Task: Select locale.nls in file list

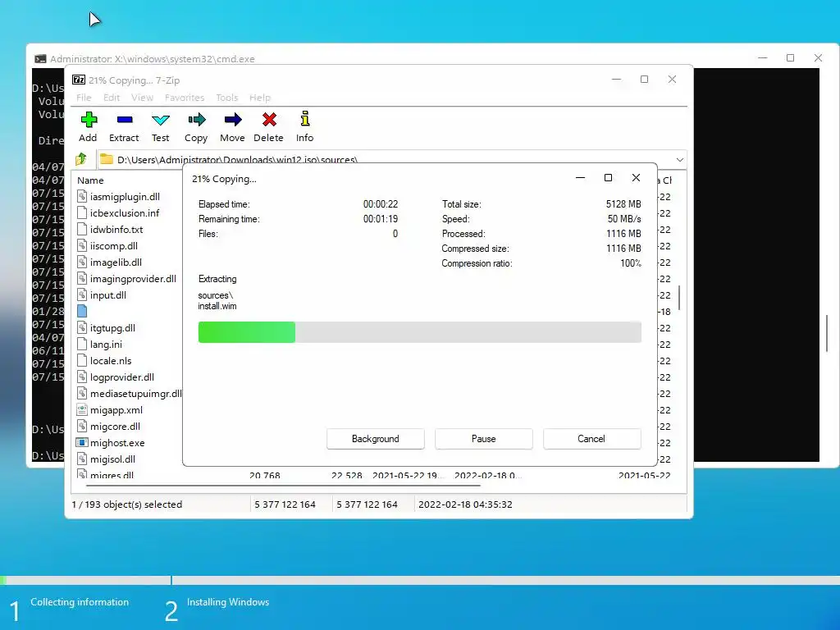Action: click(x=111, y=361)
